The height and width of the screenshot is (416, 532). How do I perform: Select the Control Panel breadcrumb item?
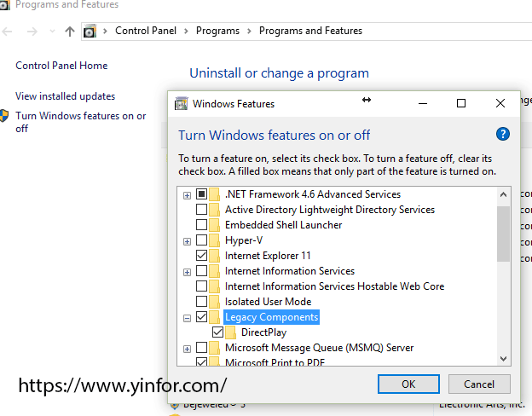pyautogui.click(x=146, y=31)
